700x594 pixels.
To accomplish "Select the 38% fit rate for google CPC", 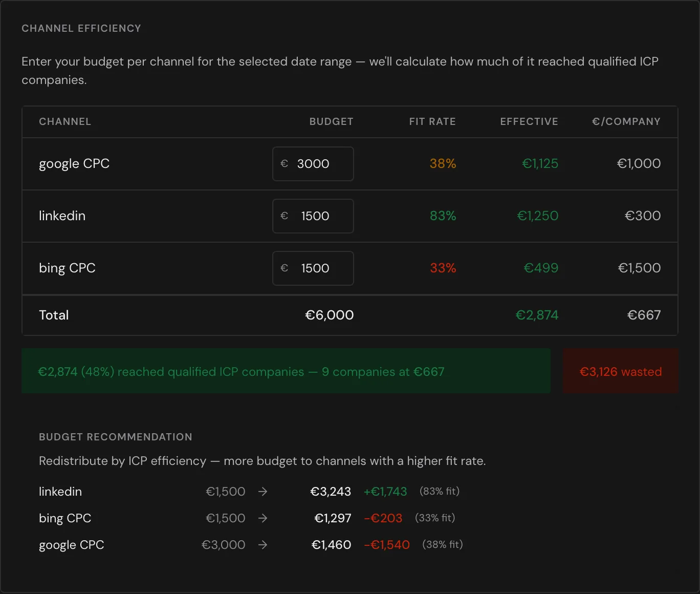I will (443, 164).
